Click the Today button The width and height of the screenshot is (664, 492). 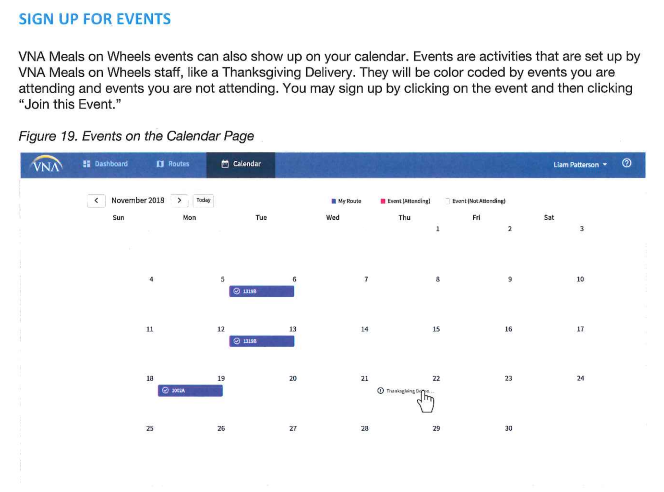point(203,200)
